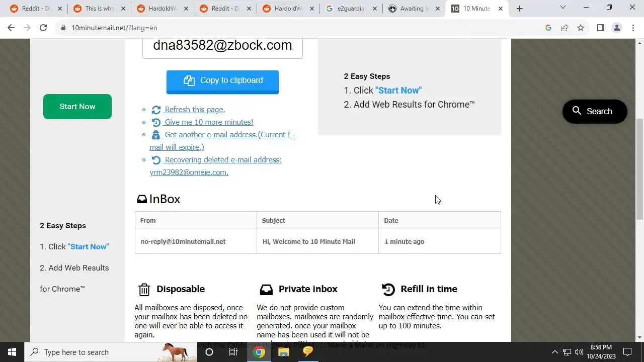Click the browser Back arrow
Screen dimensions: 644x362
[11, 28]
